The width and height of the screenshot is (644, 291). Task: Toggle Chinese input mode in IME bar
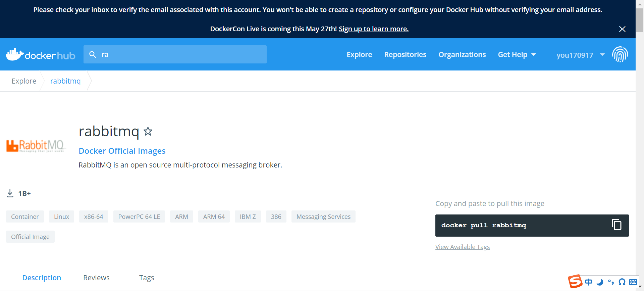589,282
